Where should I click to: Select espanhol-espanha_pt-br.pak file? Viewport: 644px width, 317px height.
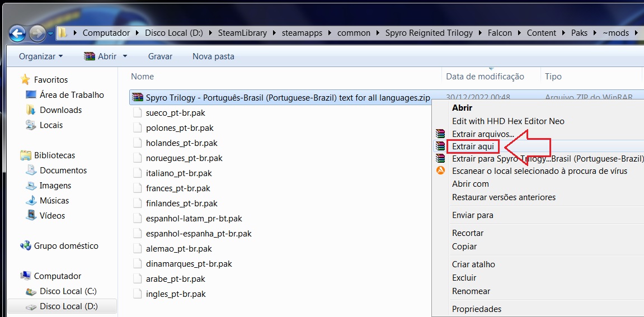199,233
